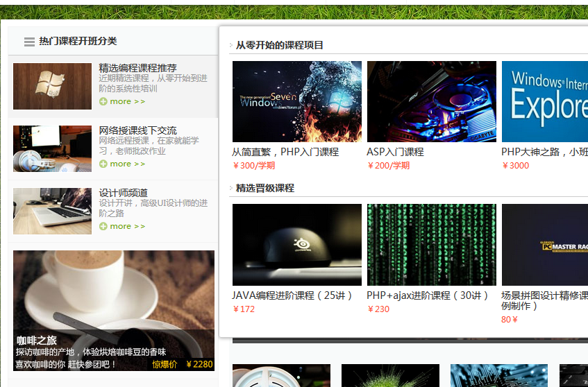
Task: Open the Windows Seven course image
Action: click(x=296, y=101)
